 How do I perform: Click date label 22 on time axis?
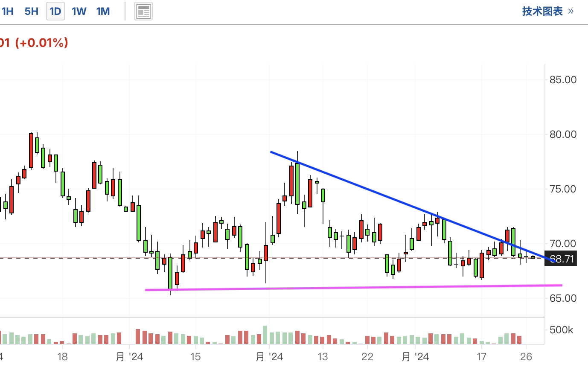pyautogui.click(x=367, y=357)
